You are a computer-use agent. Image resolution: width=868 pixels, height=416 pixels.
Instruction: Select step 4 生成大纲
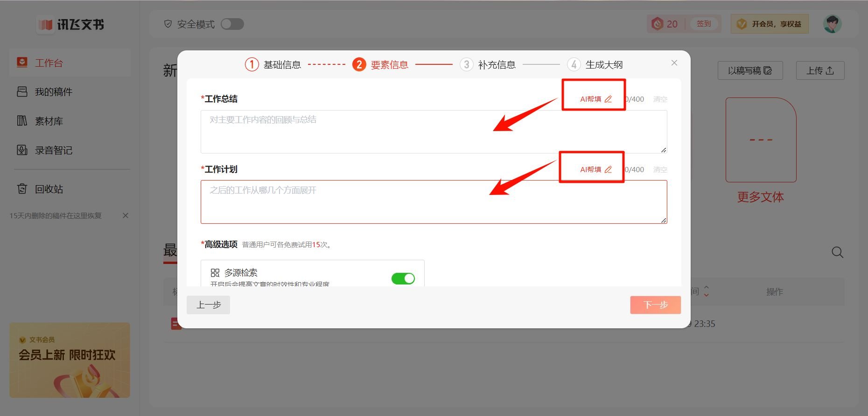pyautogui.click(x=595, y=64)
